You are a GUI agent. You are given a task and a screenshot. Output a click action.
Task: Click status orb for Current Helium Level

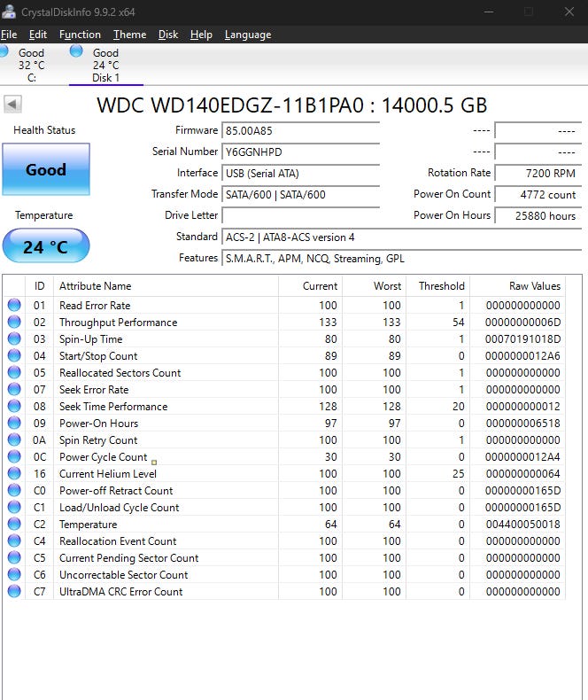14,473
